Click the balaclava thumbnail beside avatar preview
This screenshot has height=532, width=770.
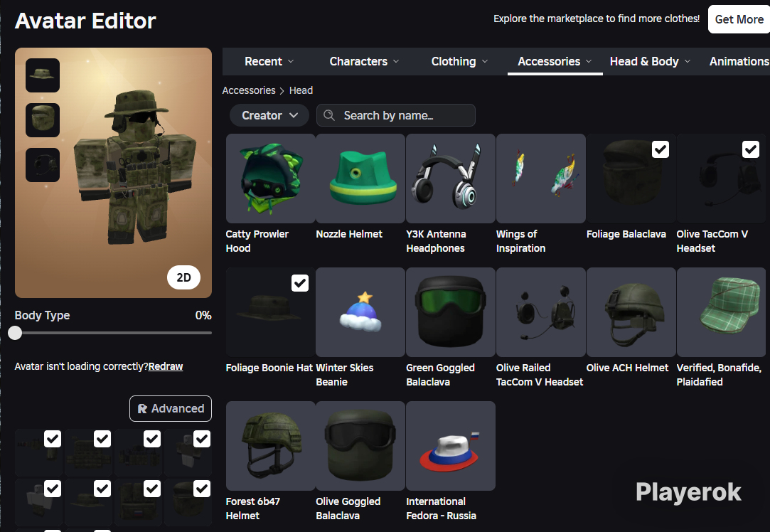click(x=43, y=120)
